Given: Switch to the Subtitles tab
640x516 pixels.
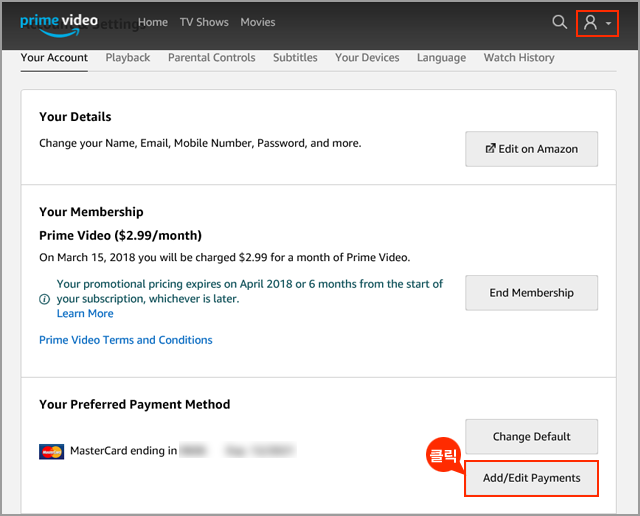Looking at the screenshot, I should coord(295,58).
